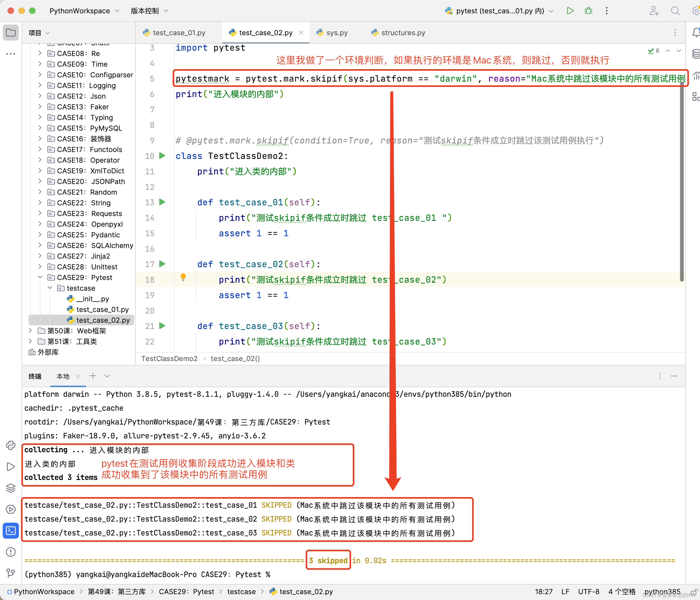
Task: Switch to the sys.py tab
Action: 332,33
